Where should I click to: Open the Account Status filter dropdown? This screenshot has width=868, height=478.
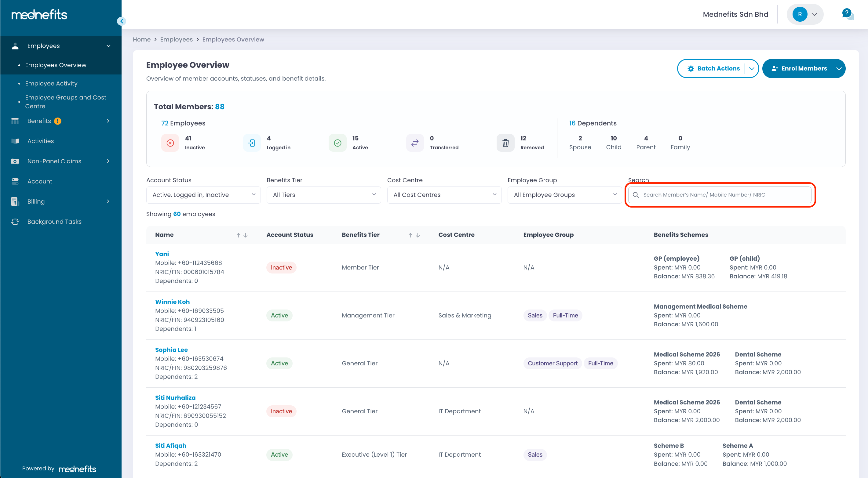click(x=203, y=195)
